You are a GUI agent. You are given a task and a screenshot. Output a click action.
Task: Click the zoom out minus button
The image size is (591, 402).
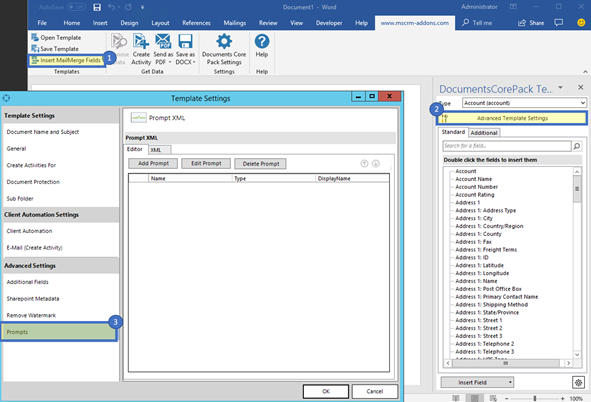pyautogui.click(x=507, y=399)
